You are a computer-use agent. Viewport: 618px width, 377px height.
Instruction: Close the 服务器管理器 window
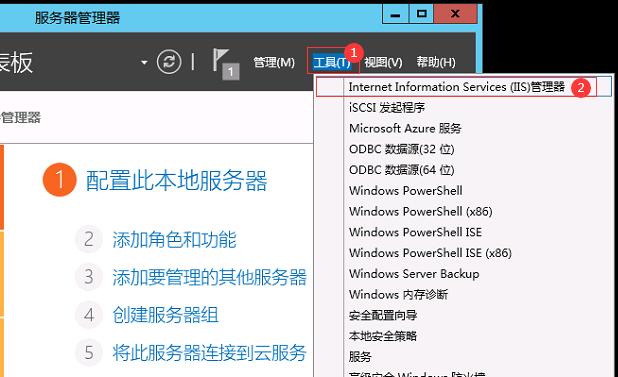pyautogui.click(x=455, y=15)
